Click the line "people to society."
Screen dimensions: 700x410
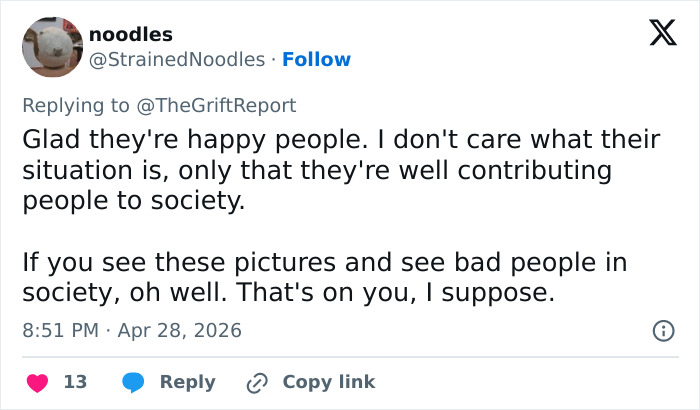click(x=133, y=200)
